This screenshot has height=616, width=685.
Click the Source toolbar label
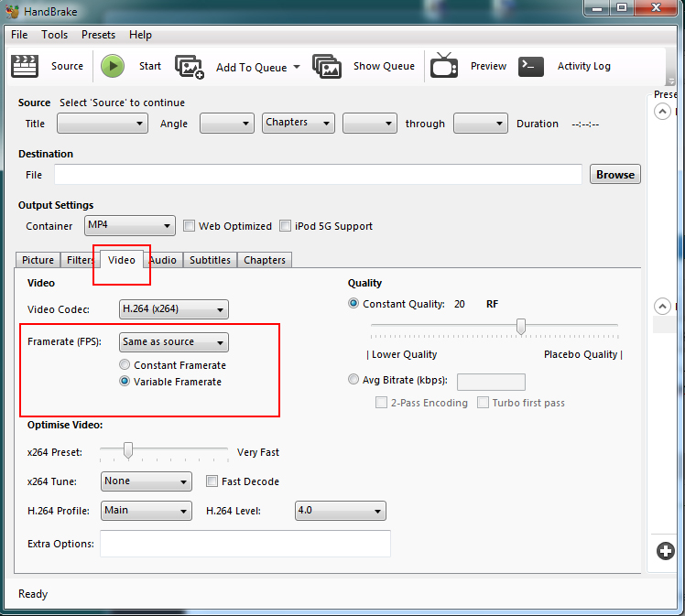(67, 66)
